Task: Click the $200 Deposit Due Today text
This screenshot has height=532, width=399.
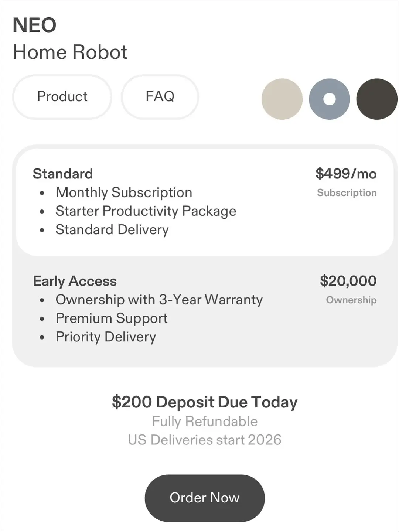Action: click(x=204, y=402)
